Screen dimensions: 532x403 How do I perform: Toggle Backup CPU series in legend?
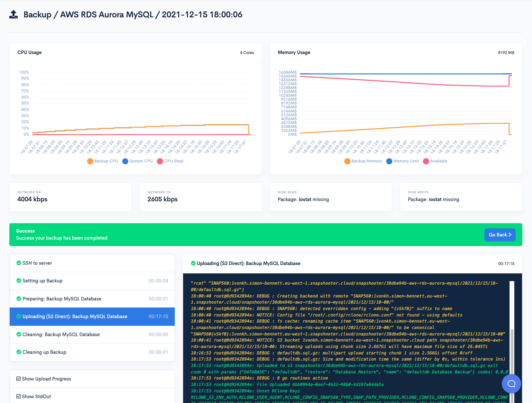(102, 161)
